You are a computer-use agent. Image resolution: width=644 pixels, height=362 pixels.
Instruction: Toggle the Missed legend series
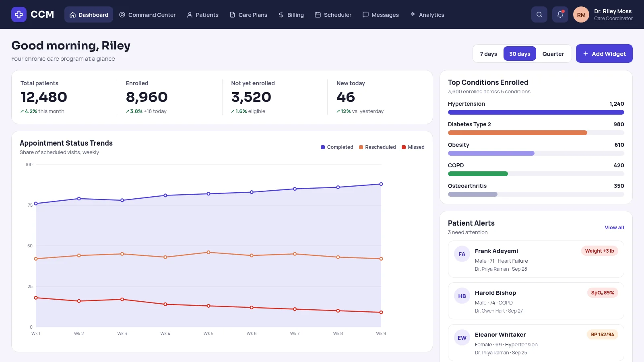tap(413, 147)
